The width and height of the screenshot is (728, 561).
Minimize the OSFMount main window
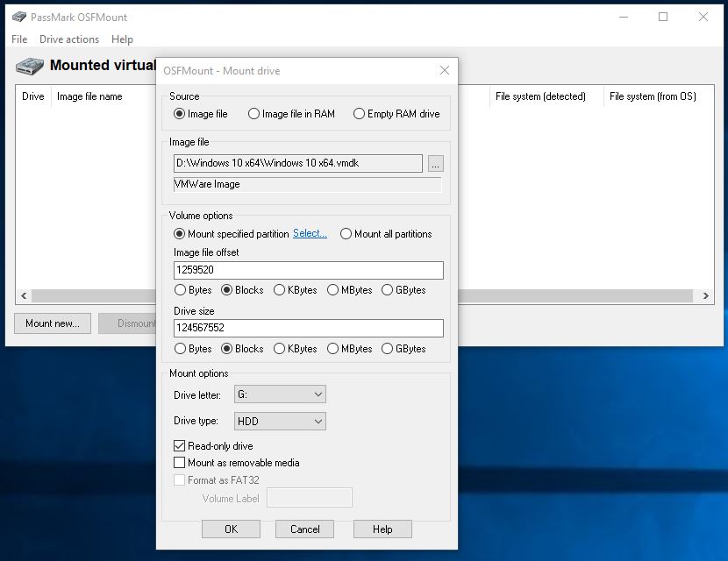pyautogui.click(x=624, y=18)
